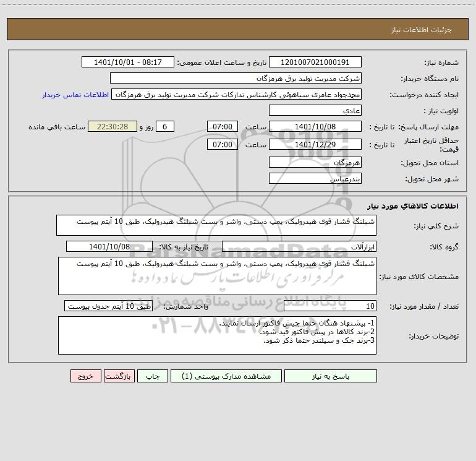Click goods group field ابزارآلات
The image size is (476, 461).
coord(299,246)
